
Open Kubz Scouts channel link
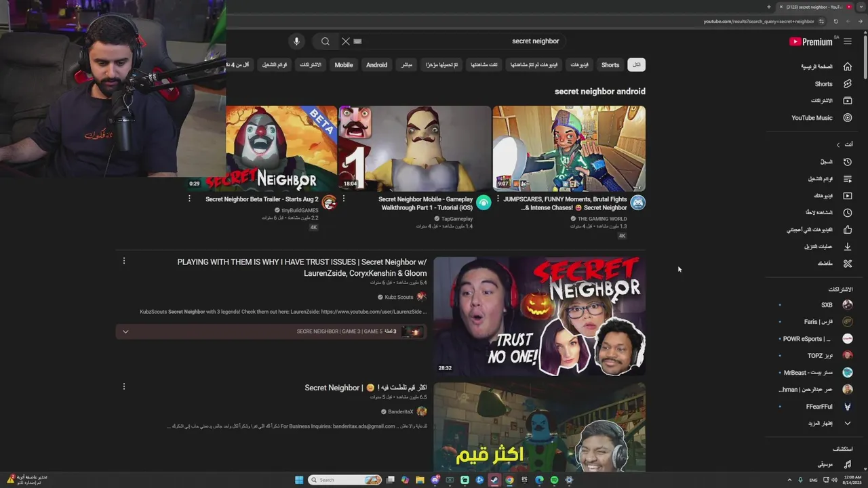coord(399,297)
